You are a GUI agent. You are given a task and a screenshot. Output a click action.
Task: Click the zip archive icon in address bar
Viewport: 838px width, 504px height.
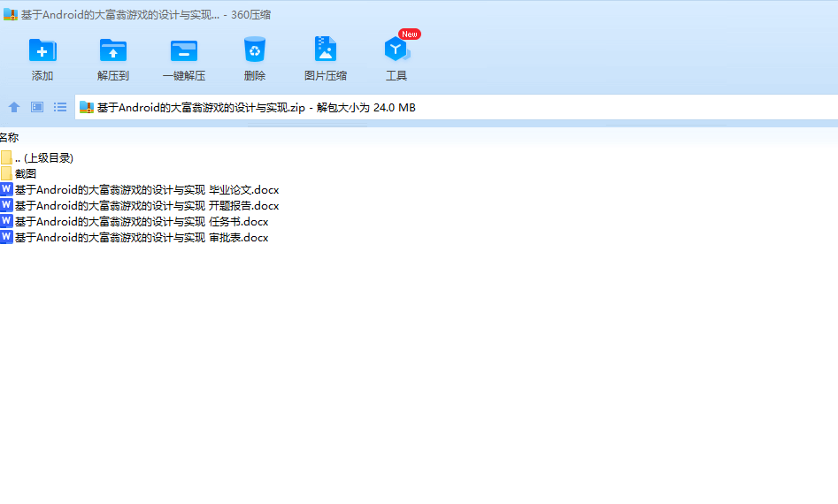point(87,107)
